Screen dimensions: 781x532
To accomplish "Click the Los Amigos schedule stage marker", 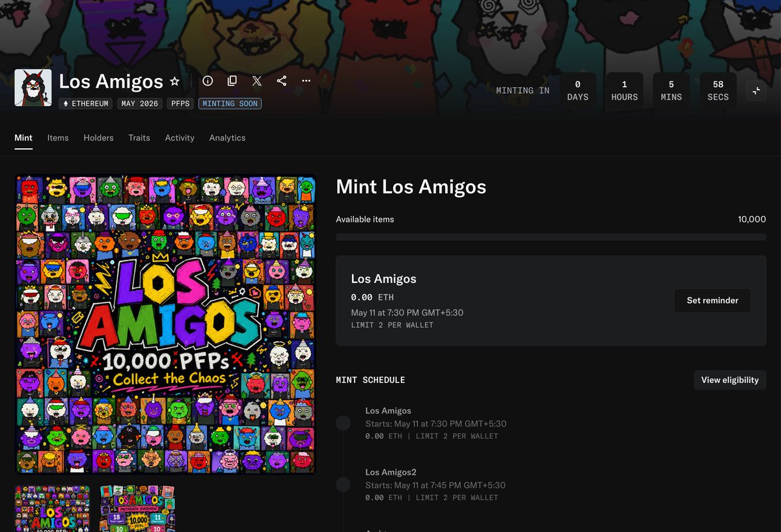I will 343,423.
